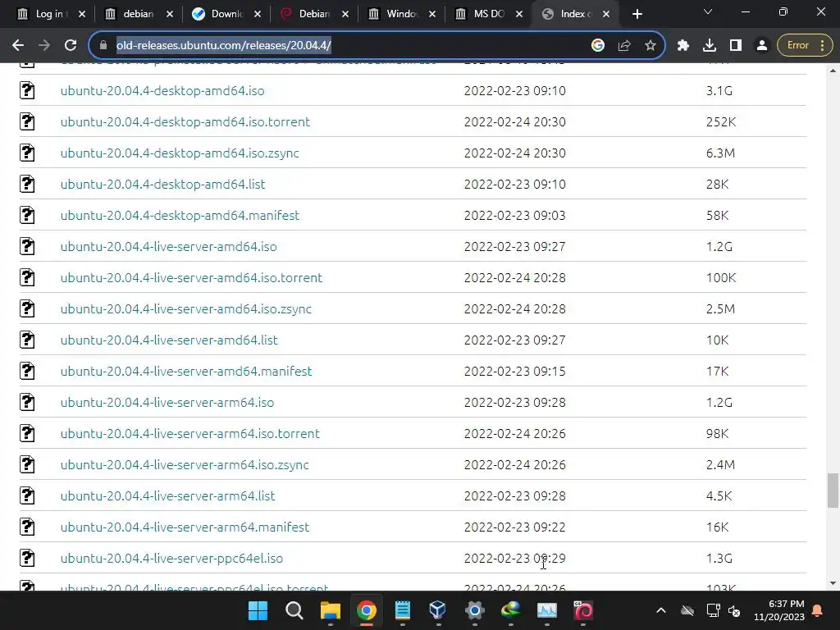
Task: Close the Index of tab
Action: tap(606, 14)
